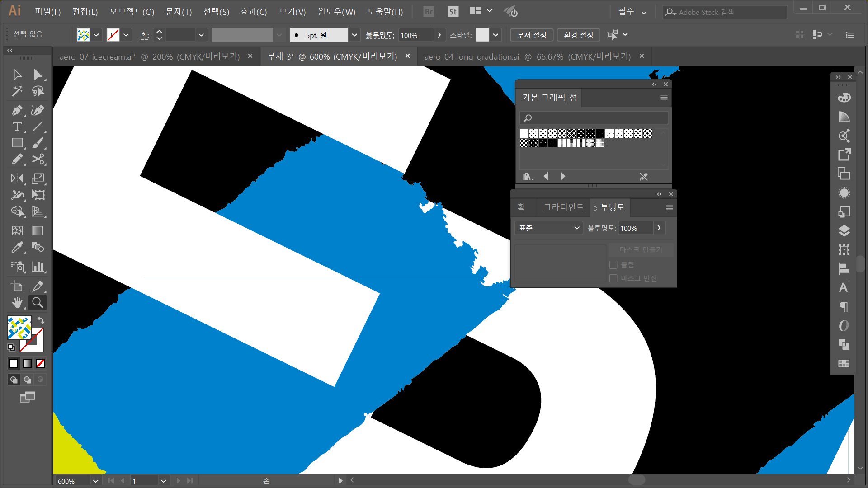Click the Adobe Stock 검색 search field
The image size is (868, 488).
(725, 12)
